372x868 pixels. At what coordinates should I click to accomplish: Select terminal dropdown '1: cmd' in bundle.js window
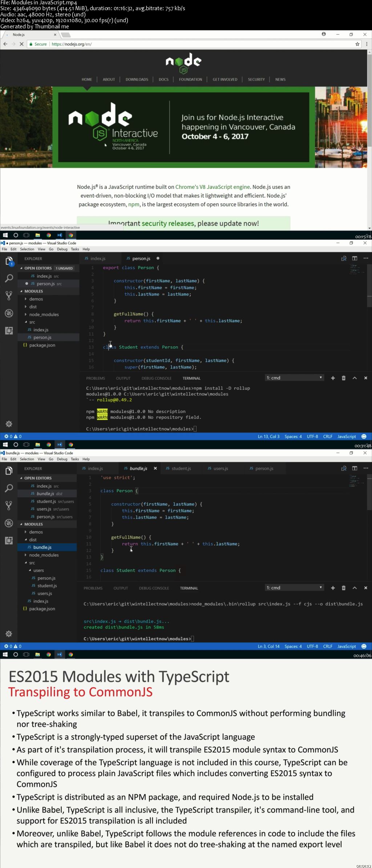pos(294,588)
